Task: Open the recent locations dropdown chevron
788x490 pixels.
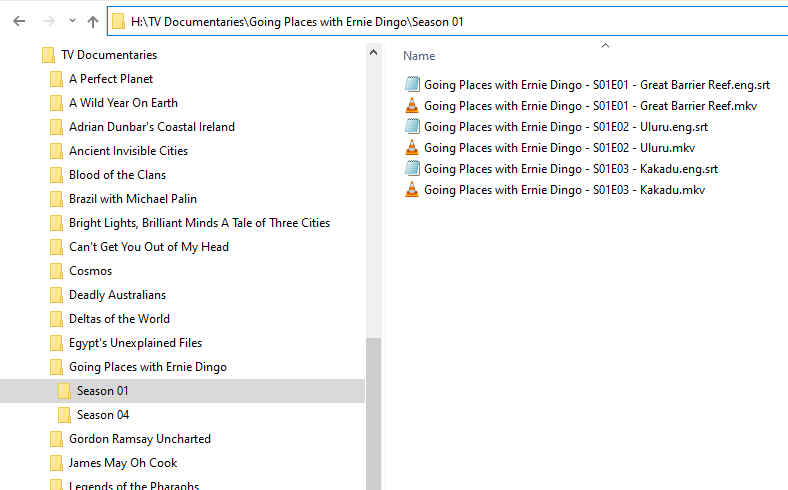Action: click(x=72, y=21)
